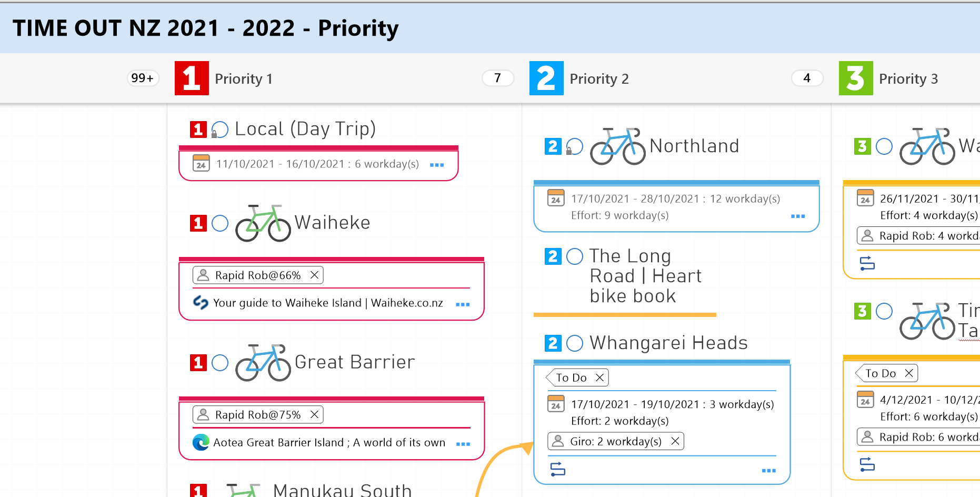Mark Whangarei Heads task progress circle
This screenshot has width=980, height=497.
pos(575,343)
